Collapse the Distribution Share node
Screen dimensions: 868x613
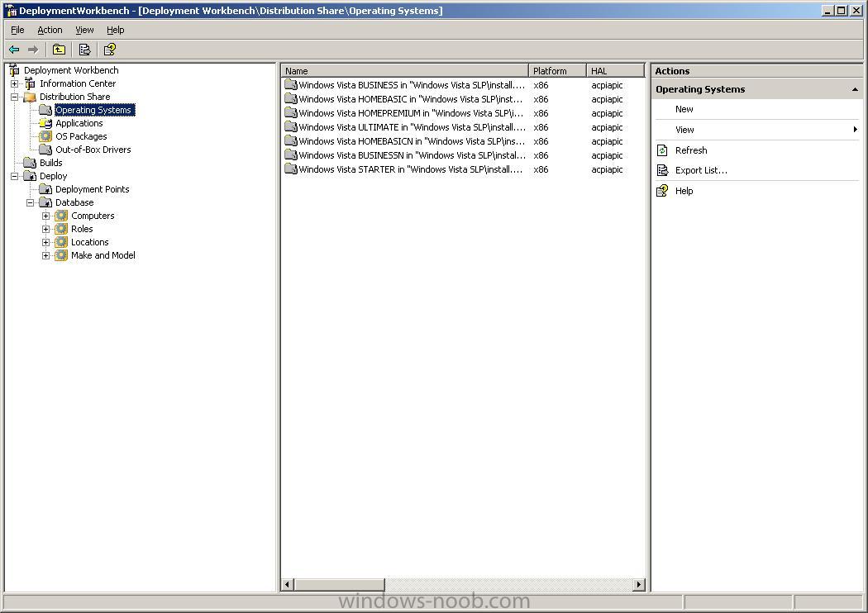[x=14, y=97]
